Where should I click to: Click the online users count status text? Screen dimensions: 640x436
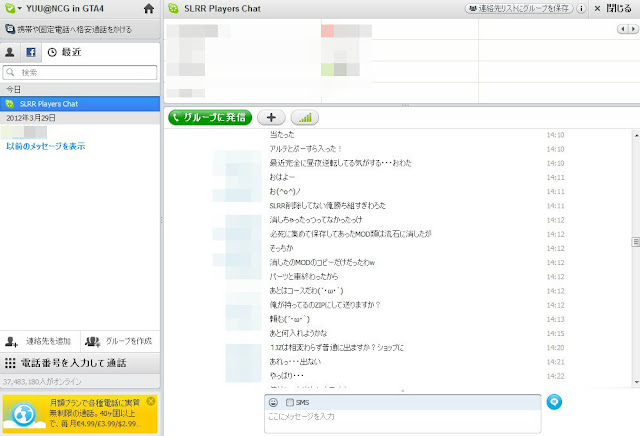pyautogui.click(x=42, y=382)
